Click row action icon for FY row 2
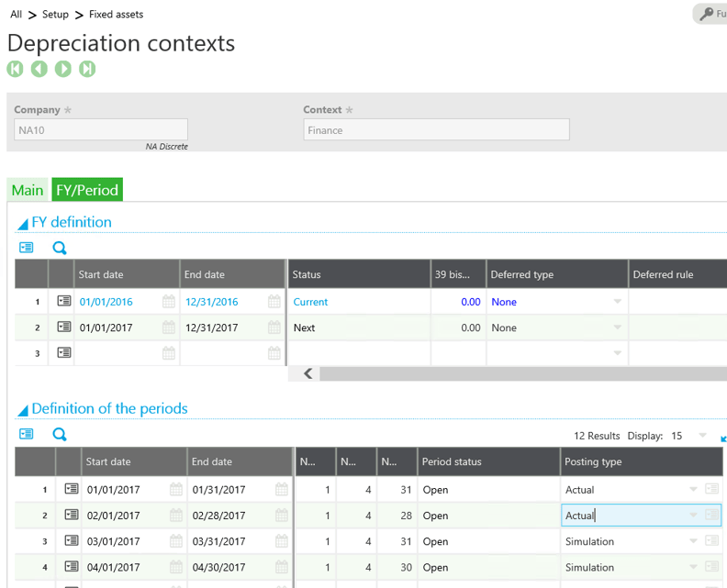Screen dimensions: 727x588 coord(63,327)
